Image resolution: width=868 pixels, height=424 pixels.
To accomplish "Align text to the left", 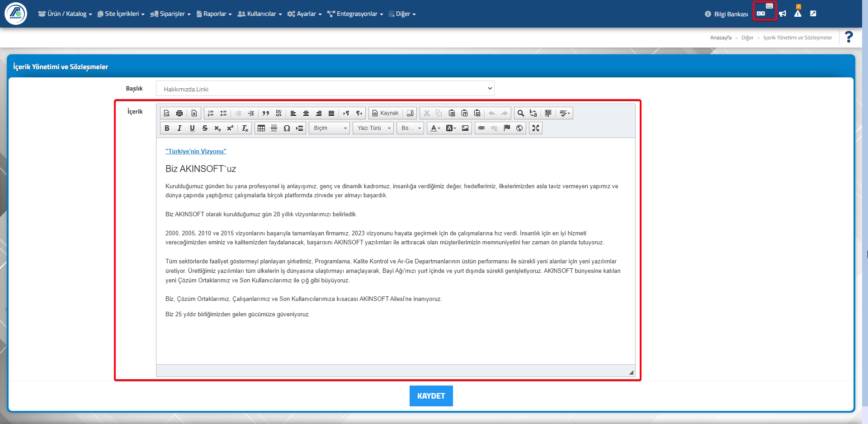I will [293, 113].
